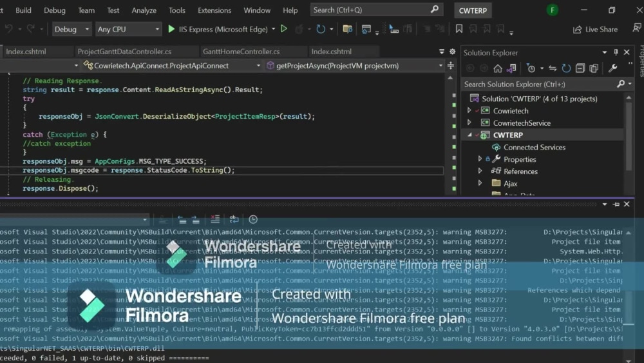Open the Team menu

[x=86, y=10]
